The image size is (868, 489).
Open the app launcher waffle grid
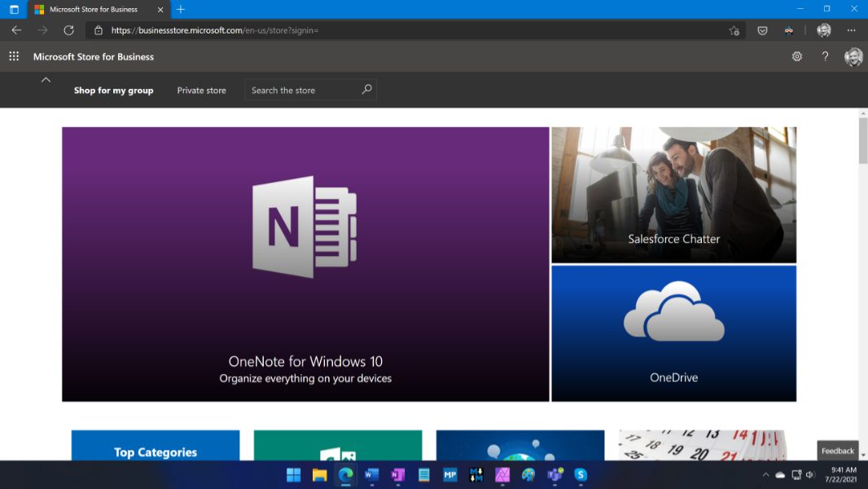(x=14, y=56)
